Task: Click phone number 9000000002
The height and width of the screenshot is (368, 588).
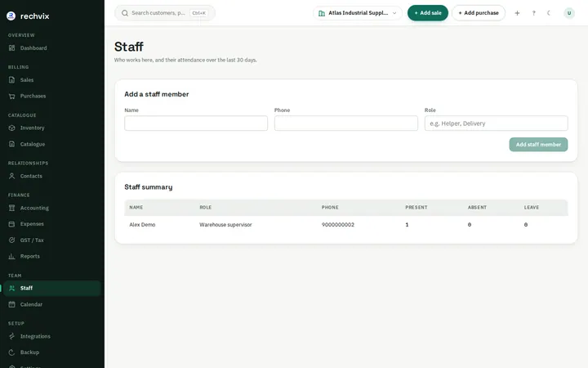Action: pyautogui.click(x=337, y=225)
